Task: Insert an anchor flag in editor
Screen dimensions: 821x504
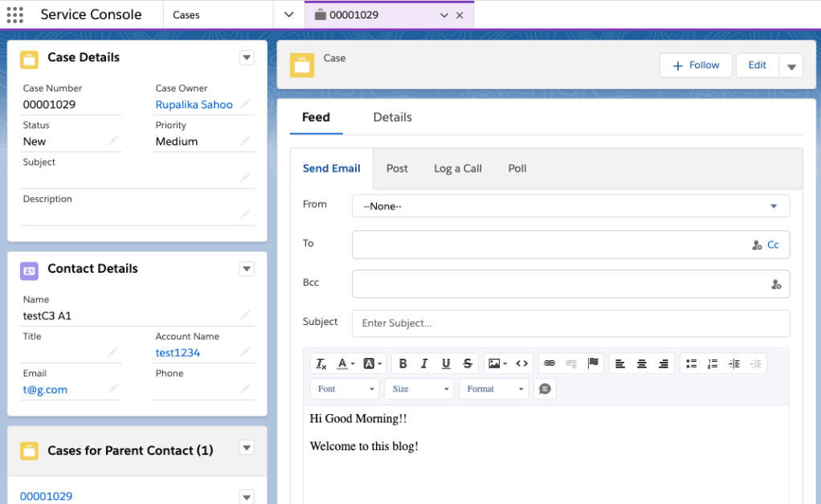Action: point(593,364)
